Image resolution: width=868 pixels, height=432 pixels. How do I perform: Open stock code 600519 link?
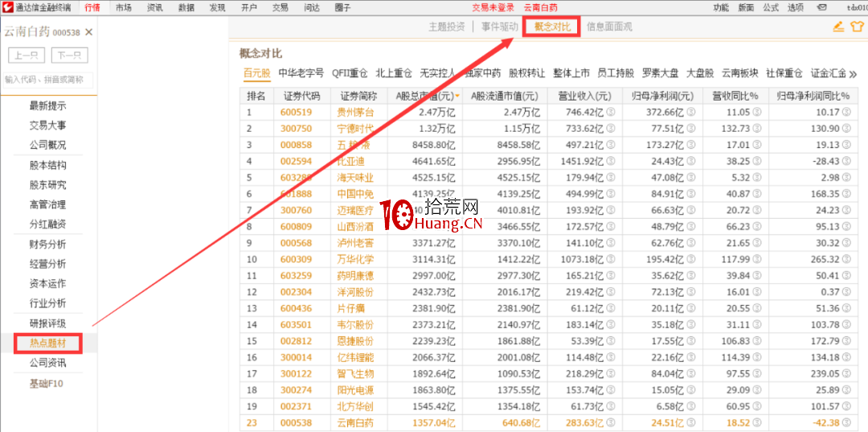(296, 113)
